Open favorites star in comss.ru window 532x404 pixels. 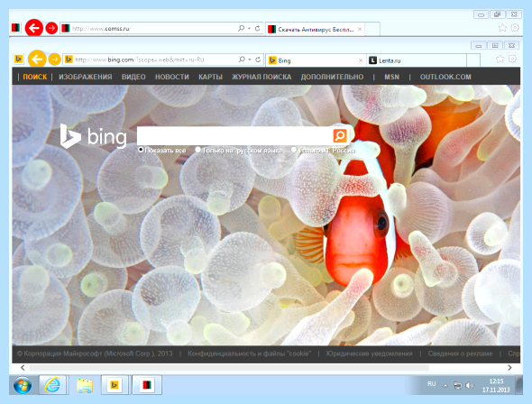503,28
